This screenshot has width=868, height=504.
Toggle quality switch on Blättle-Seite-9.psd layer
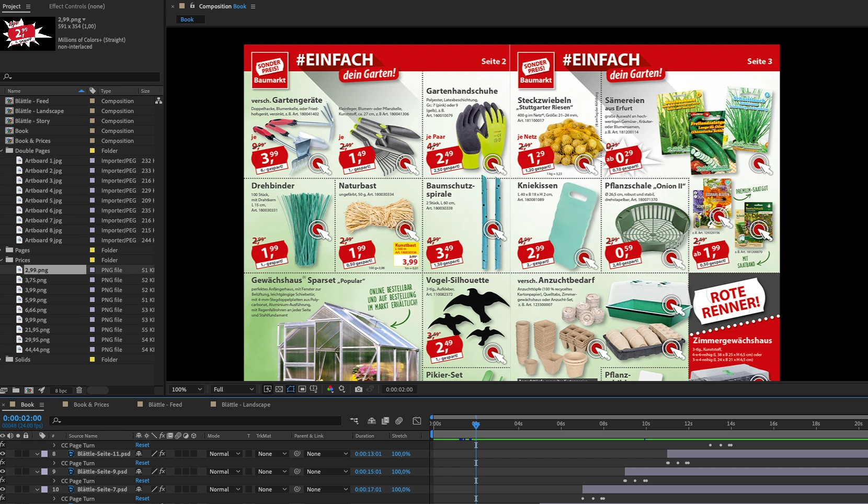click(x=154, y=472)
